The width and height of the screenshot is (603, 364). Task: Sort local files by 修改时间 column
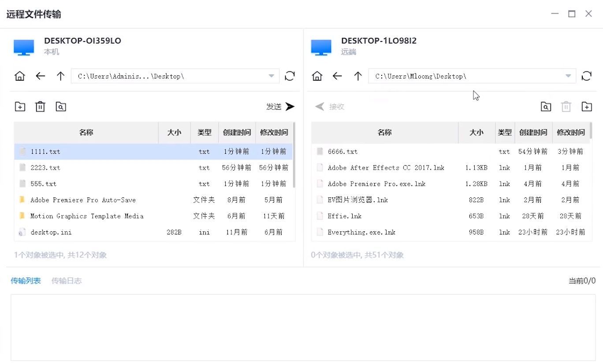click(274, 132)
